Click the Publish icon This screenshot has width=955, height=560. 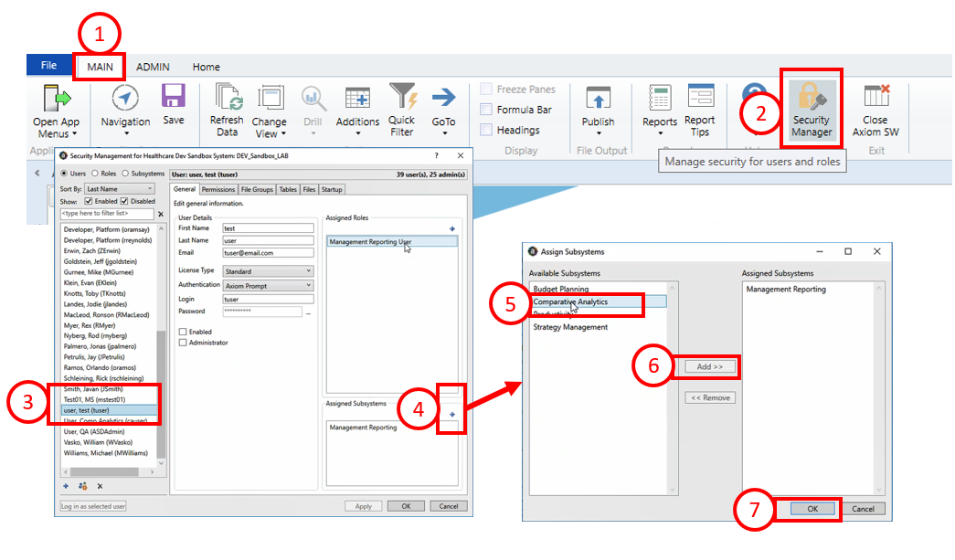point(598,98)
